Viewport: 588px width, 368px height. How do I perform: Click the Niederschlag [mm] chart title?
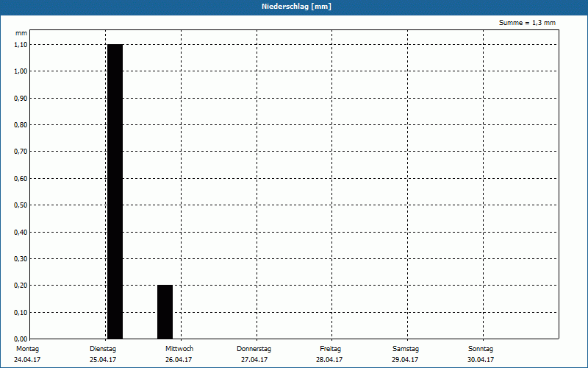(x=296, y=7)
